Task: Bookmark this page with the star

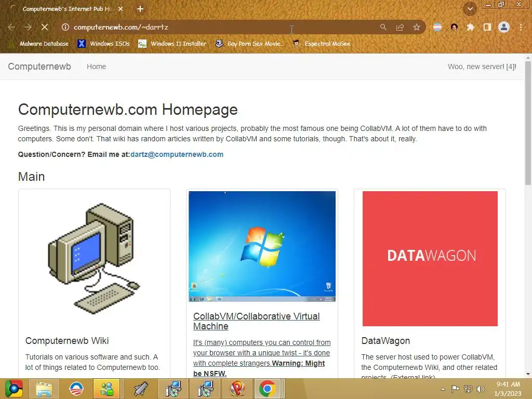Action: (417, 27)
